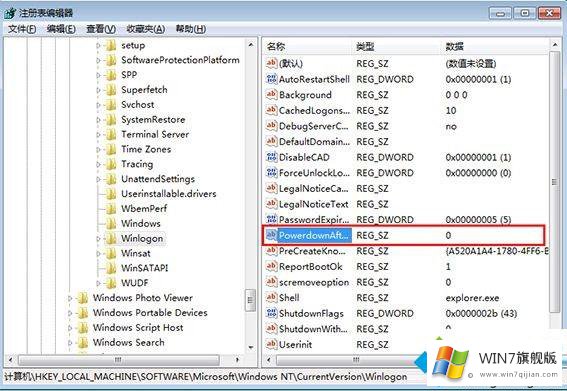Expand the SPP key

pyautogui.click(x=98, y=75)
